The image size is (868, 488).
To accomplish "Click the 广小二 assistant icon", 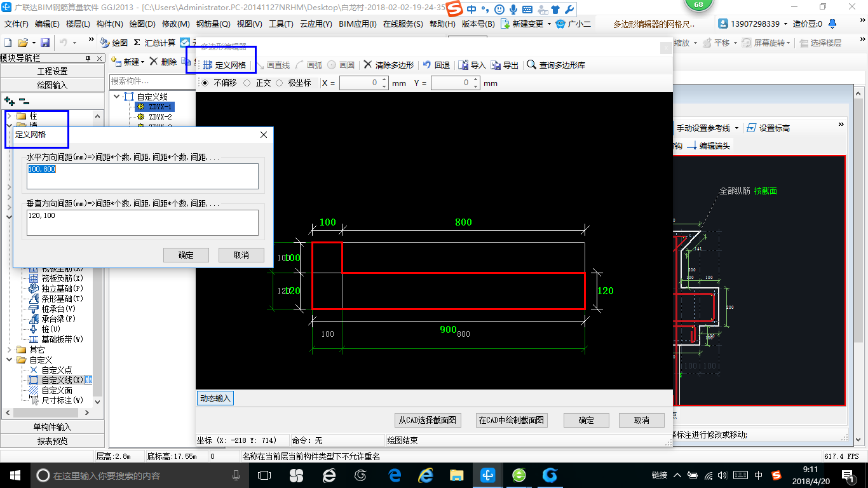I will tap(560, 24).
